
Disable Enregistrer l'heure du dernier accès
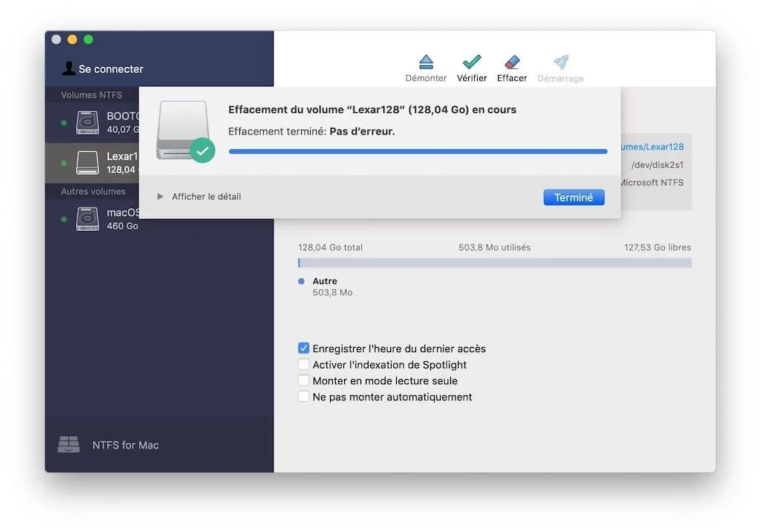[303, 348]
